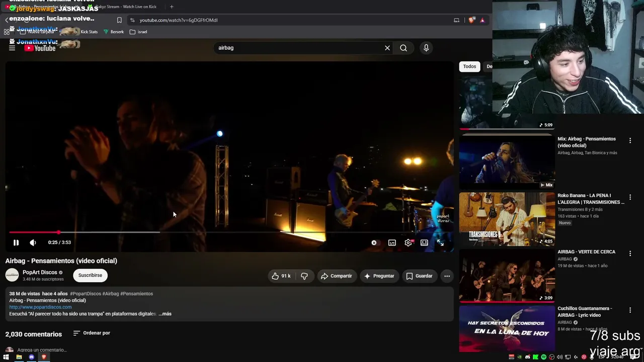Open Brave Shields lion icon
The width and height of the screenshot is (644, 362).
pyautogui.click(x=471, y=20)
